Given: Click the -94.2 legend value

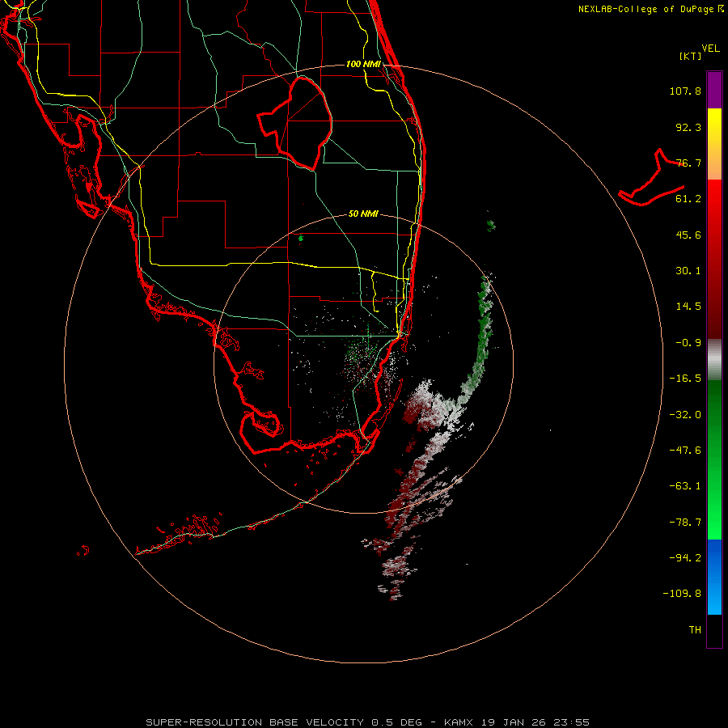Looking at the screenshot, I should tap(685, 558).
